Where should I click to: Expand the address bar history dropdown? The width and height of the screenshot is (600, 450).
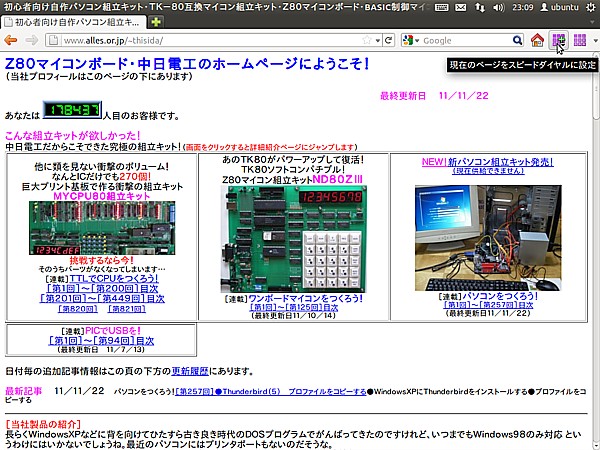378,40
